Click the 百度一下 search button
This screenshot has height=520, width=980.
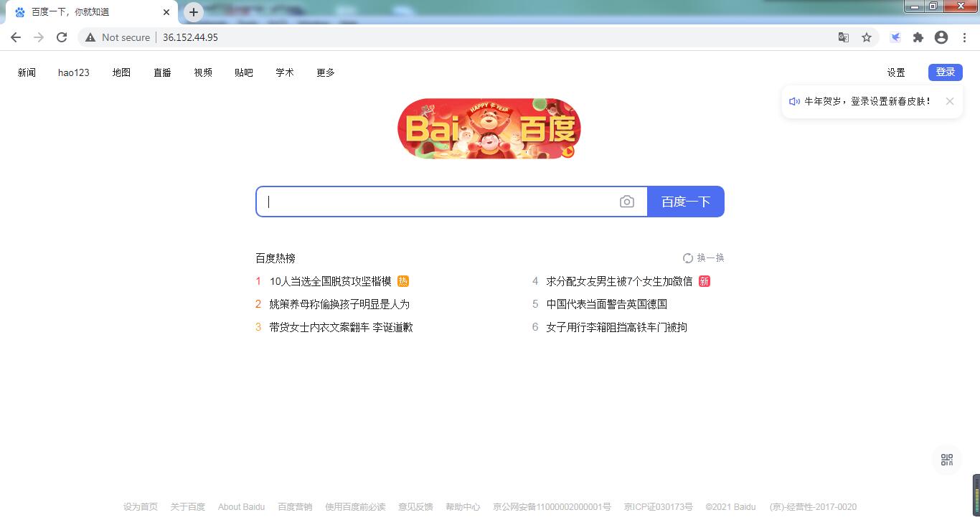pyautogui.click(x=686, y=202)
